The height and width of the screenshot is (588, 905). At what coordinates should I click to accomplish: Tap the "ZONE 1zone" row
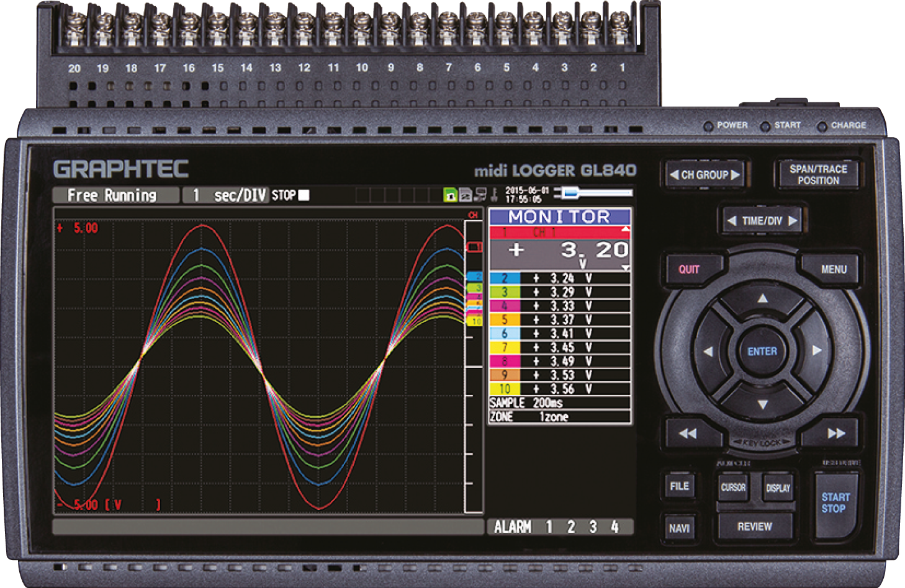point(560,417)
